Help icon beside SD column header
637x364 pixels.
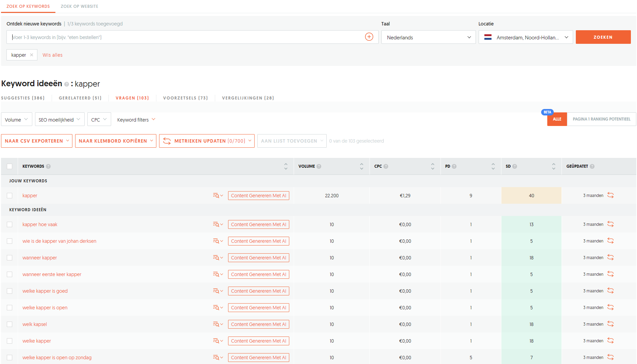pyautogui.click(x=515, y=166)
